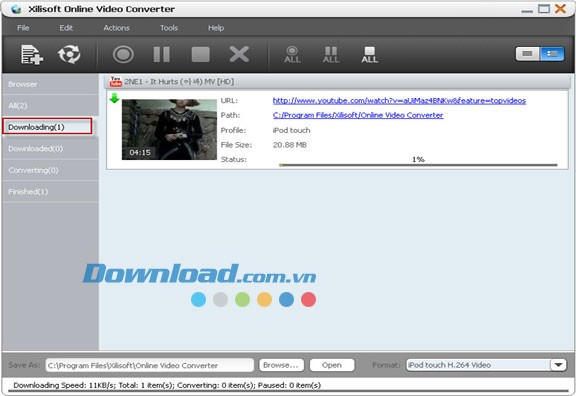Open the Tools menu
The height and width of the screenshot is (396, 576).
pos(169,28)
